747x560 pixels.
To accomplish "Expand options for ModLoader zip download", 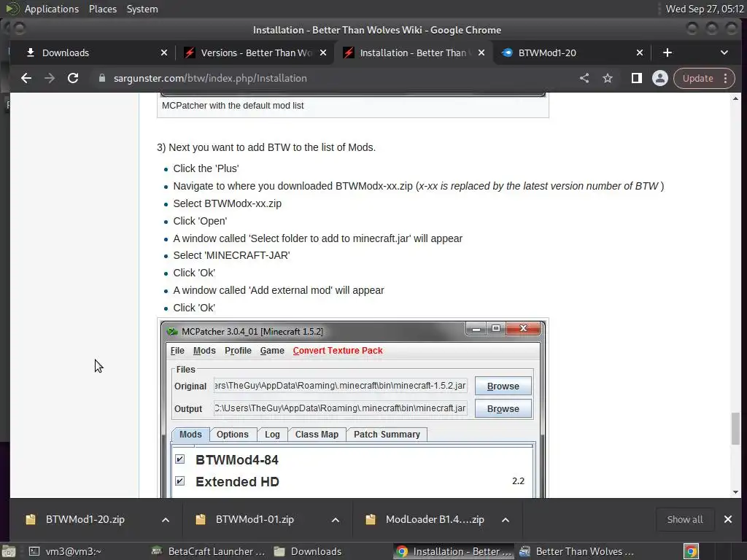I will point(506,519).
